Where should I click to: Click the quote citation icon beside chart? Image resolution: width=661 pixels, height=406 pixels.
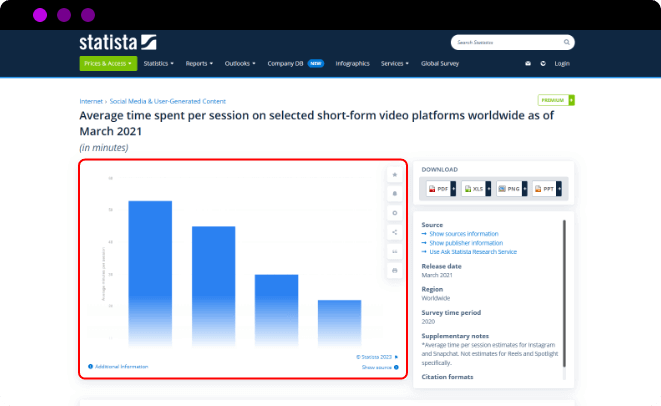395,251
